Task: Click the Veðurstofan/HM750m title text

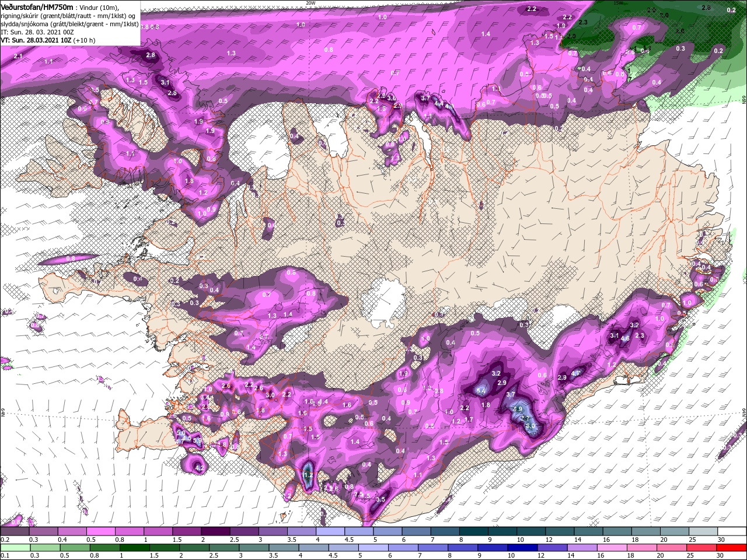Action: (37, 6)
